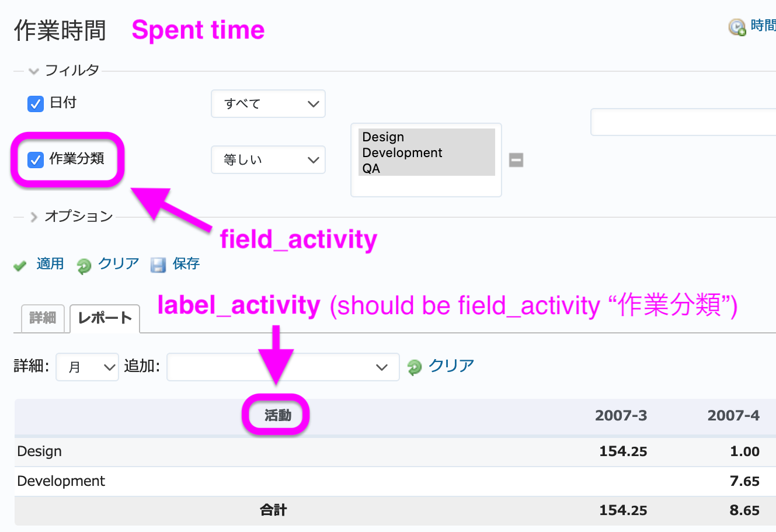The height and width of the screenshot is (532, 776).
Task: Click the 適用 link
Action: point(50,264)
